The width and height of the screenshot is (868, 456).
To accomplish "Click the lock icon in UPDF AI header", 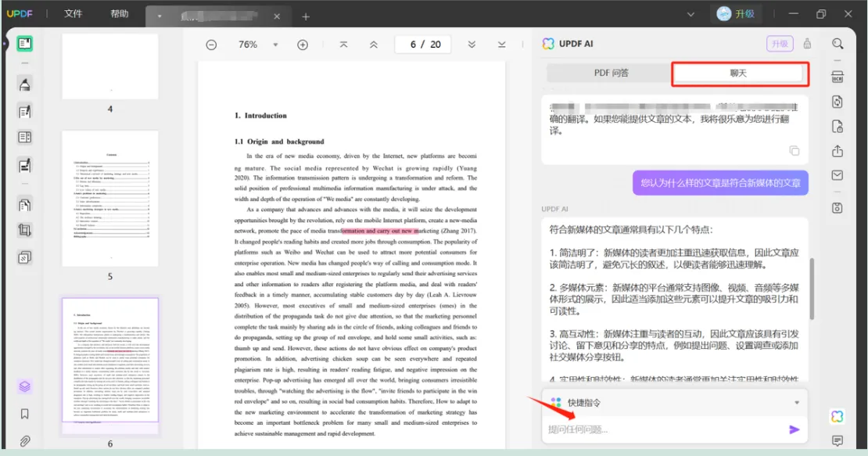I will coord(807,44).
